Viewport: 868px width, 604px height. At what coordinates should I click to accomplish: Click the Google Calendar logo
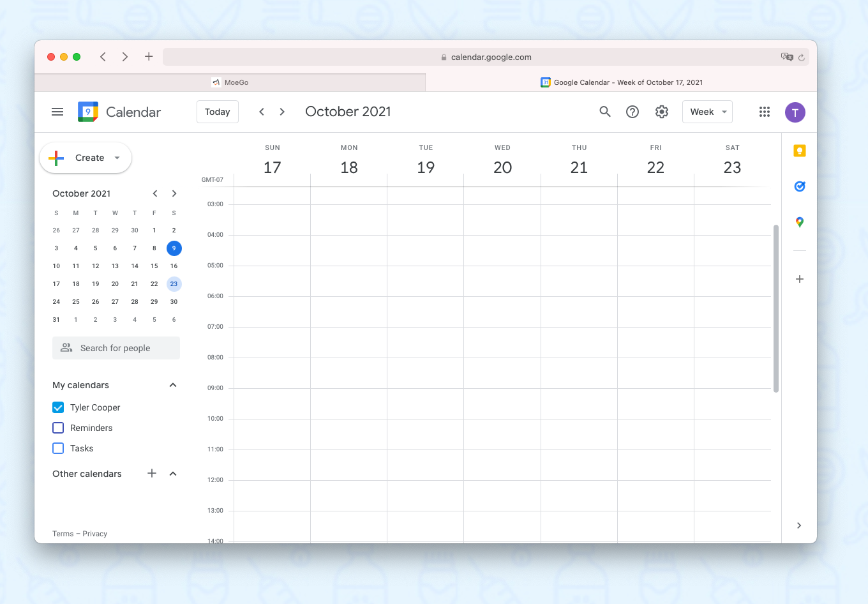tap(88, 112)
